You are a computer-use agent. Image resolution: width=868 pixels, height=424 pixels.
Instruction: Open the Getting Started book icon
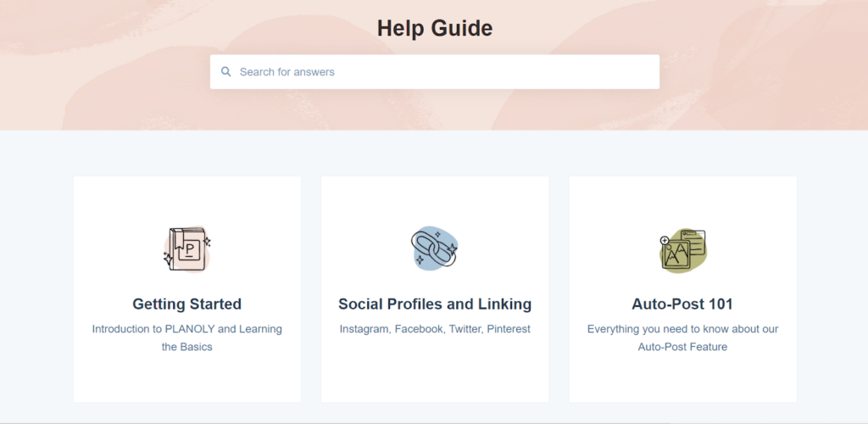(x=187, y=249)
